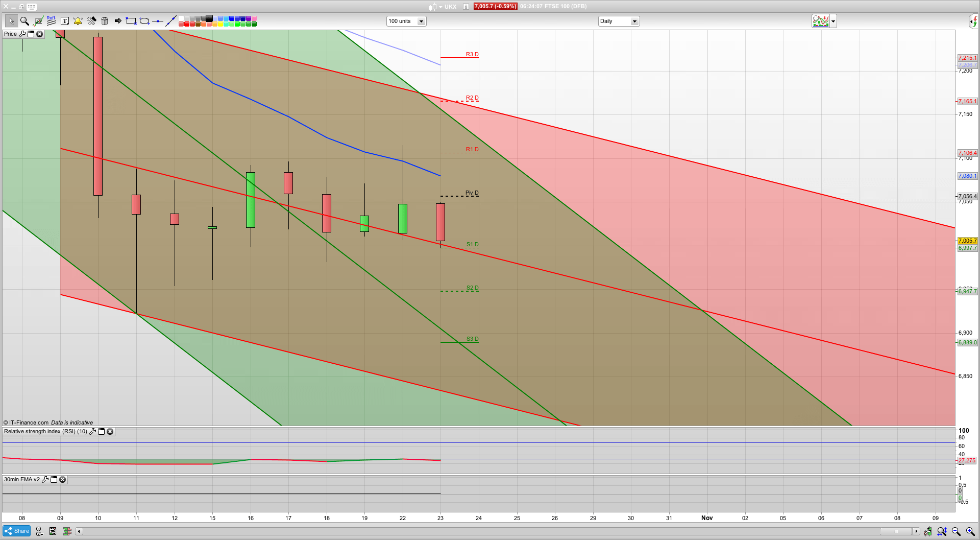Select the ellipse drawing tool
Viewport: 980px width, 540px height.
[144, 21]
